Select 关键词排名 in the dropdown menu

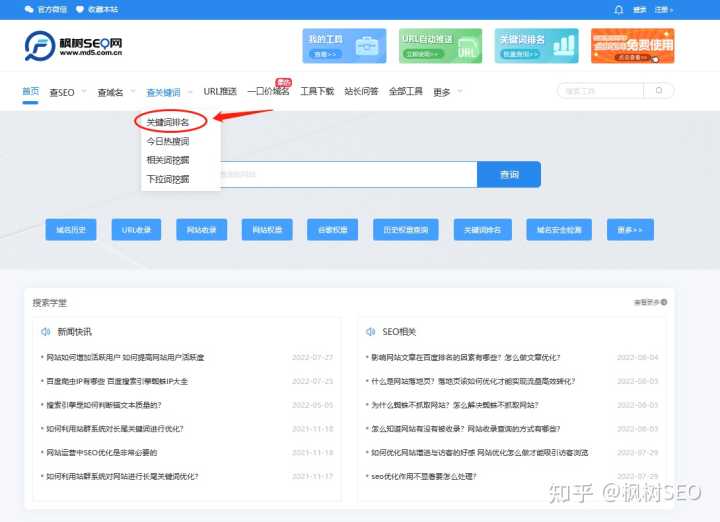[x=168, y=122]
